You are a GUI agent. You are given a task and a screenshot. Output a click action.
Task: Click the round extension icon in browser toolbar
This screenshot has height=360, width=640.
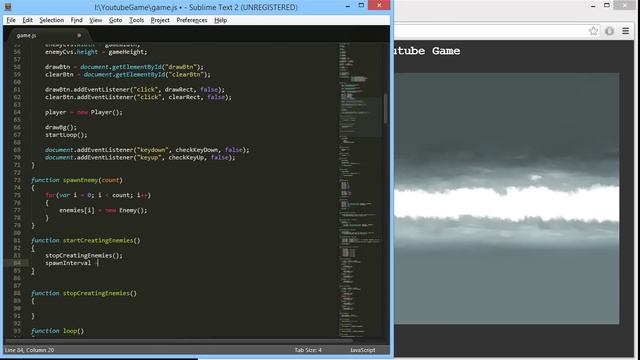[x=609, y=31]
